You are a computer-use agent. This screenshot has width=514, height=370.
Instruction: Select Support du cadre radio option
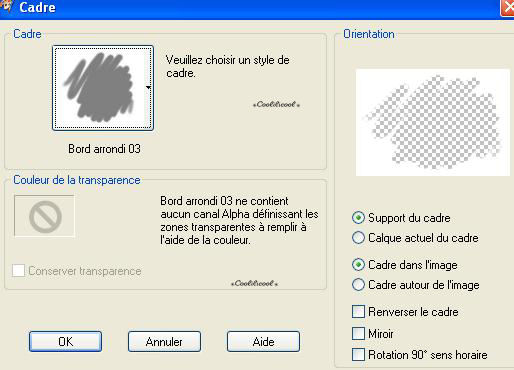click(358, 218)
